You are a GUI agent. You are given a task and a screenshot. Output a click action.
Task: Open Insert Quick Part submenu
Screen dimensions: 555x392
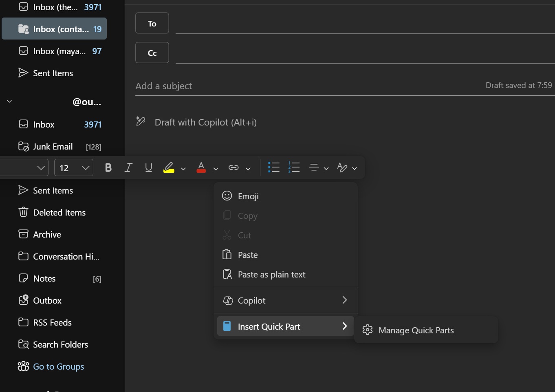pos(285,326)
